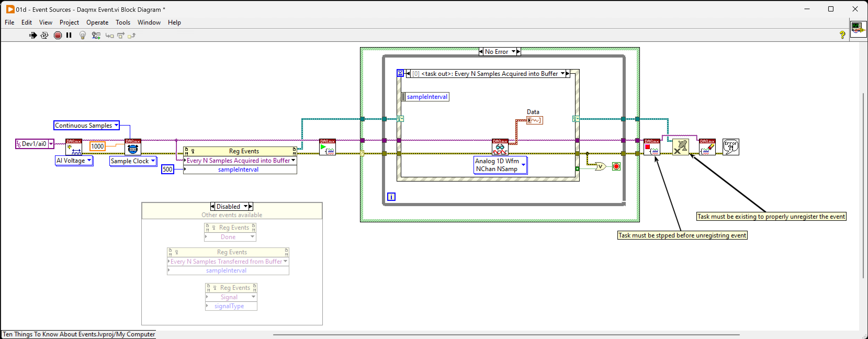The width and height of the screenshot is (868, 339).
Task: Select the DAQmx Start Task node
Action: click(x=328, y=147)
